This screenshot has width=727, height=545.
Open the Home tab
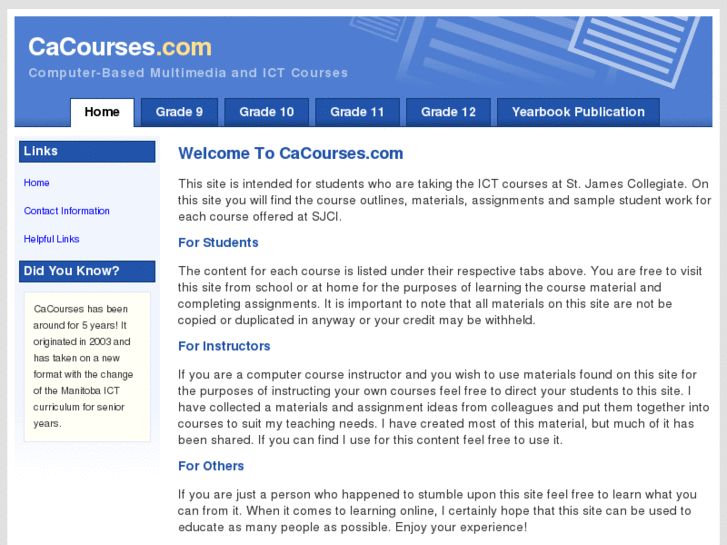point(102,112)
